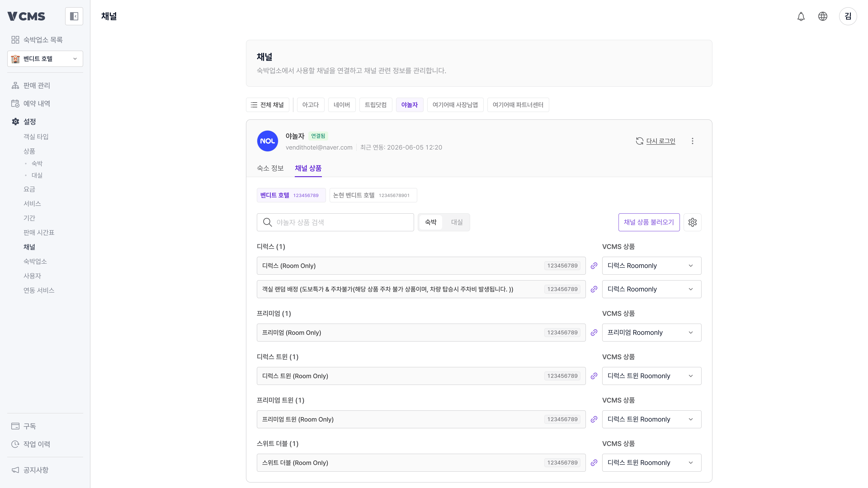Select the 여기어때 파트너센터 channel tab
This screenshot has width=868, height=488.
[x=518, y=105]
